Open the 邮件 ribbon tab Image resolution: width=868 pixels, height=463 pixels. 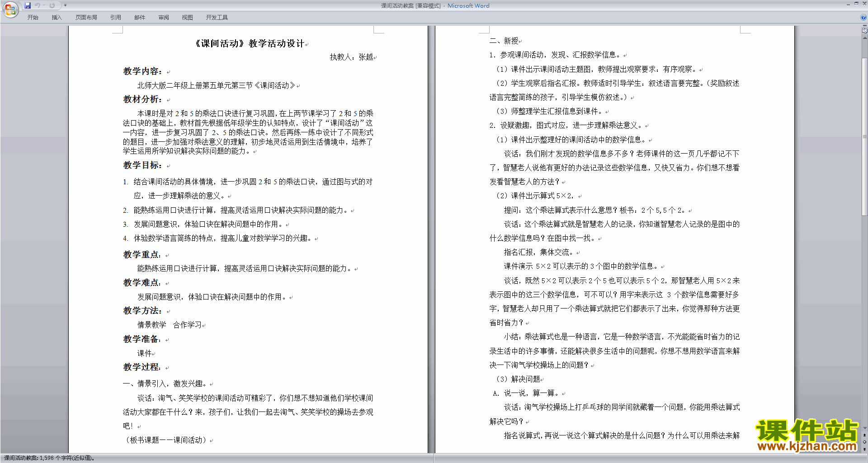tap(140, 18)
